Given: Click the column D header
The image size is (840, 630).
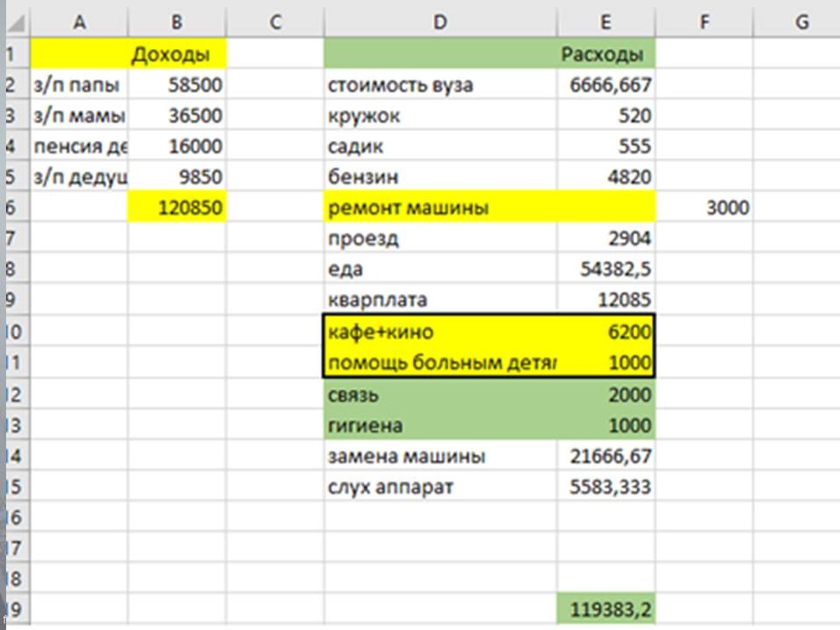Looking at the screenshot, I should (x=439, y=23).
